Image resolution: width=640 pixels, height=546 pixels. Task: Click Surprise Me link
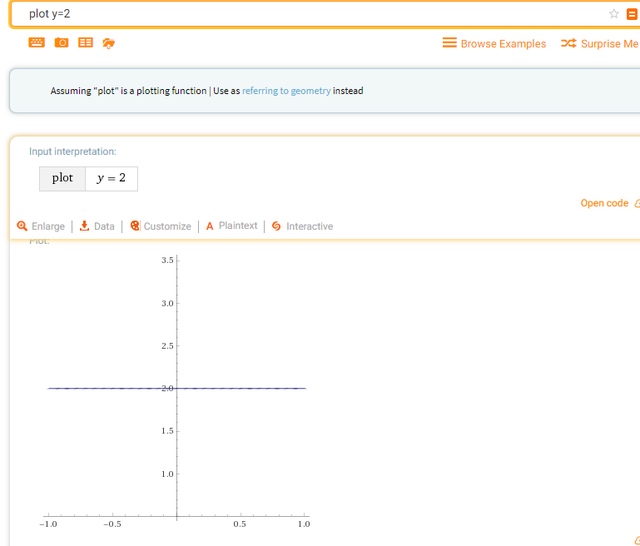coord(609,44)
